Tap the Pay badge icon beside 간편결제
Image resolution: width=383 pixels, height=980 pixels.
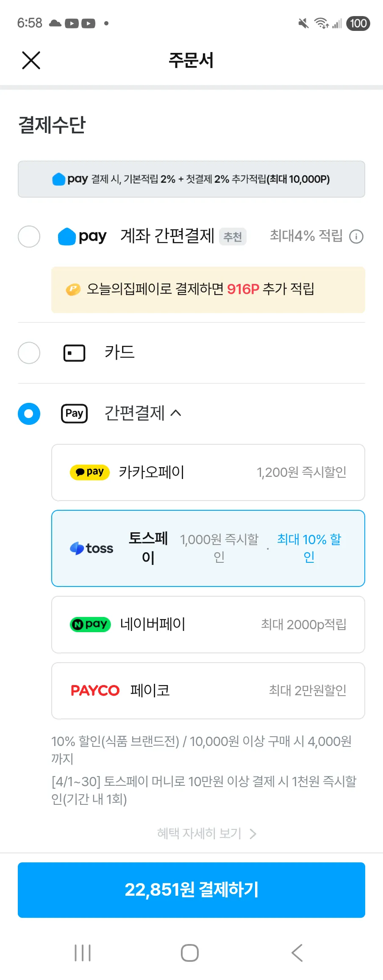[75, 413]
